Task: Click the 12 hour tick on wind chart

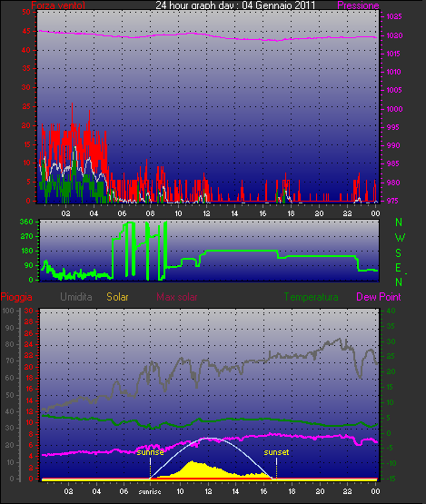Action: [x=206, y=213]
